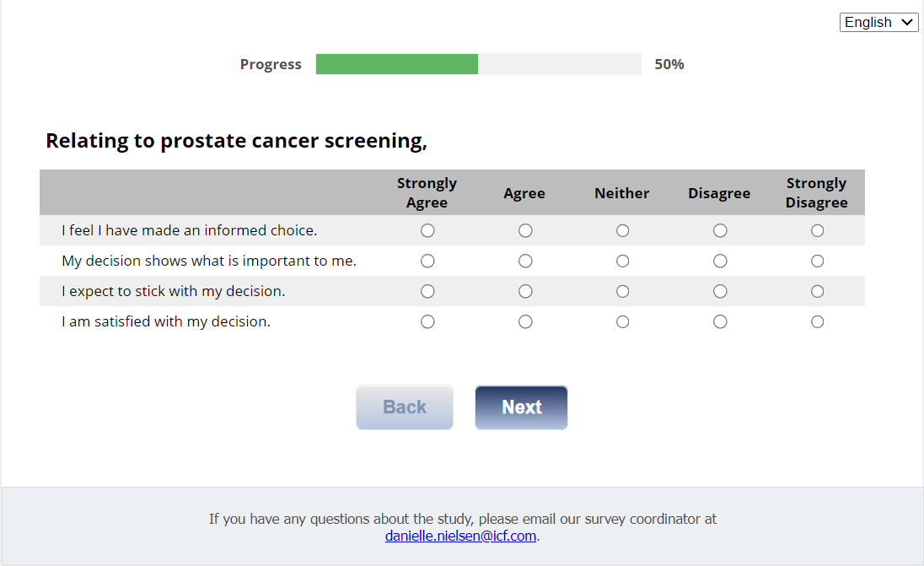Go to the Next survey page

[x=521, y=407]
